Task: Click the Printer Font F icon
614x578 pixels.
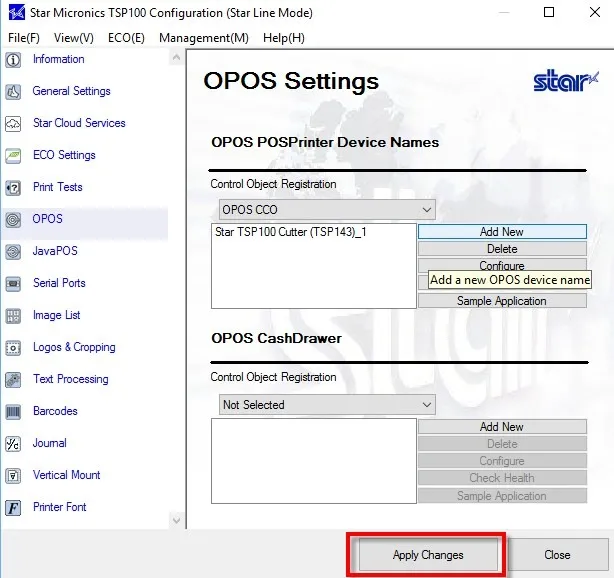Action: pos(13,508)
